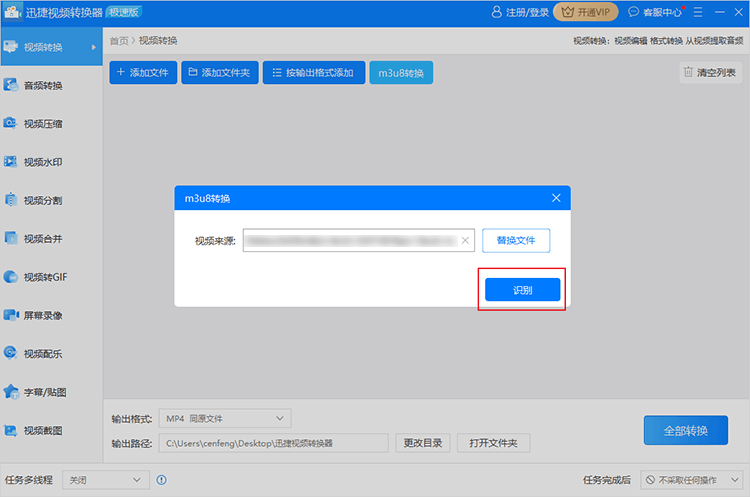Expand the 任务完成后 action dropdown
This screenshot has height=497, width=750.
[x=688, y=480]
